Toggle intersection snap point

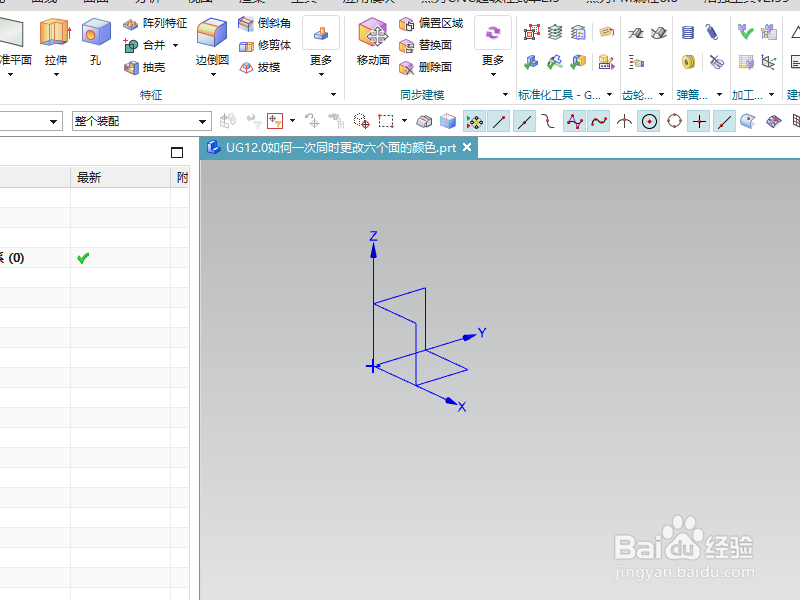point(624,122)
